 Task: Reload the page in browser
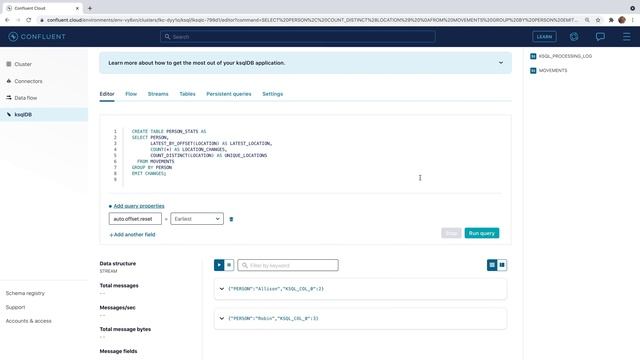[x=29, y=20]
